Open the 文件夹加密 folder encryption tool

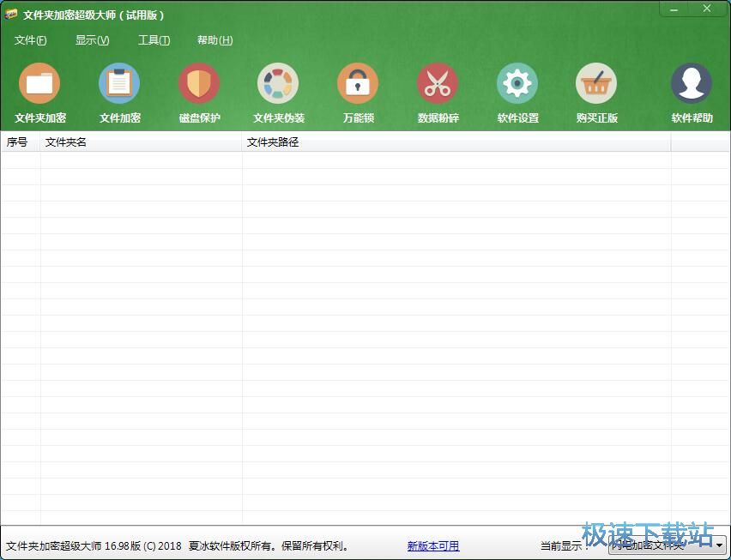tap(39, 93)
